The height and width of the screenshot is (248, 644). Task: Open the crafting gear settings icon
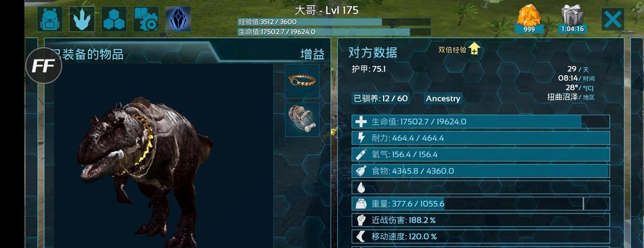point(146,19)
